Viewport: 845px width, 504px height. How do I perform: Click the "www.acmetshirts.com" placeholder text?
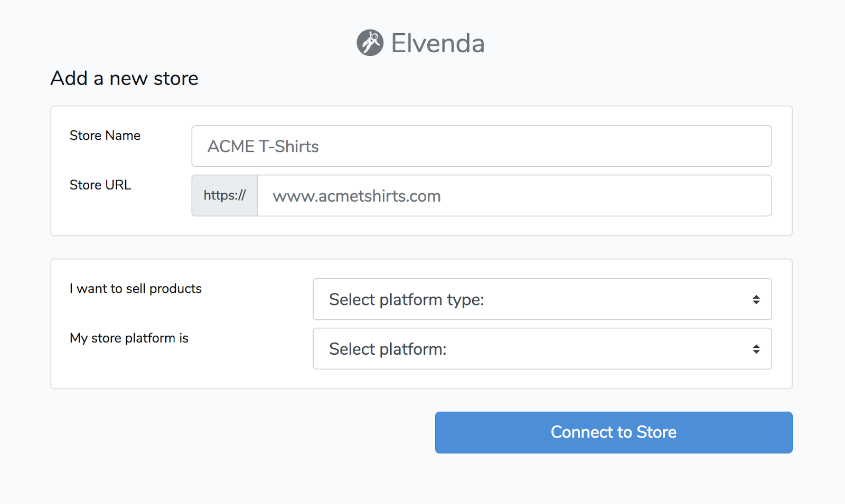[356, 196]
